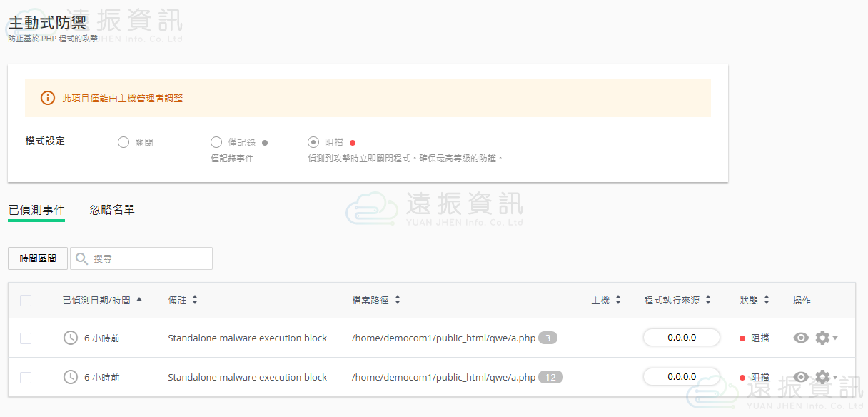Viewport: 868px width, 417px height.
Task: Click the gear icon in the first event row
Action: [822, 338]
